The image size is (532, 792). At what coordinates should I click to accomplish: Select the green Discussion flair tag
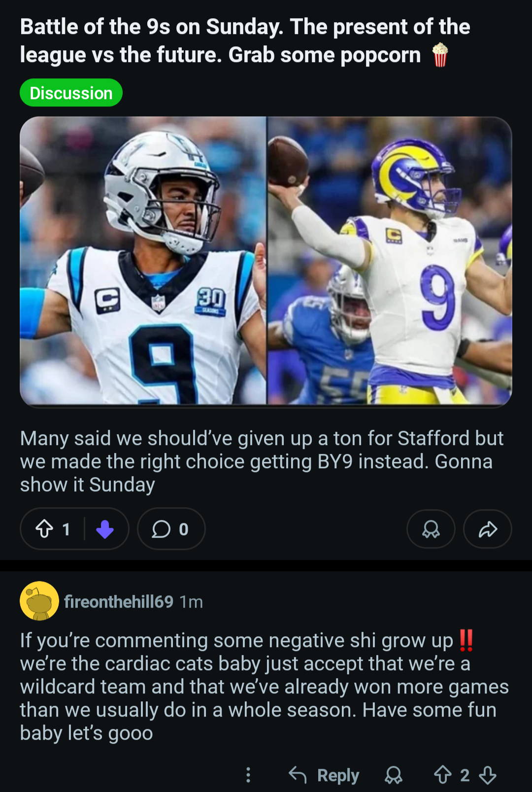(71, 93)
